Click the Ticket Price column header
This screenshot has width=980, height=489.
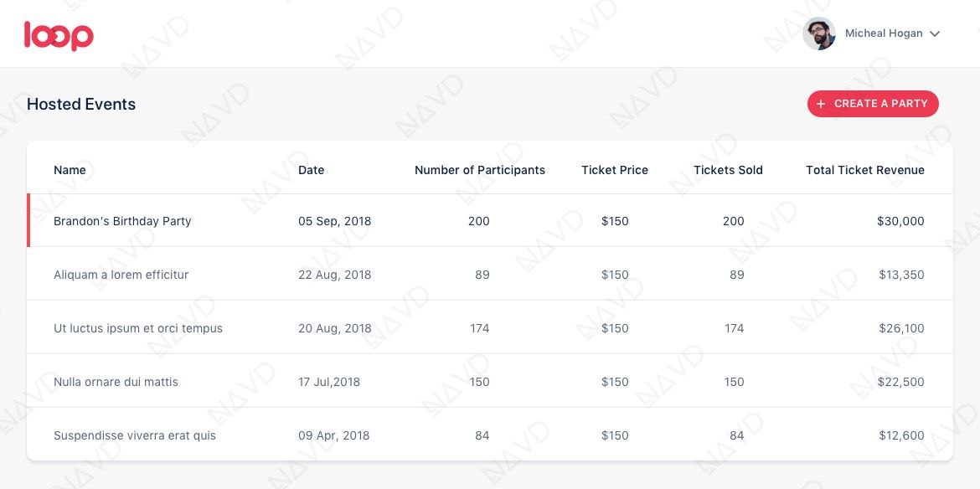614,170
